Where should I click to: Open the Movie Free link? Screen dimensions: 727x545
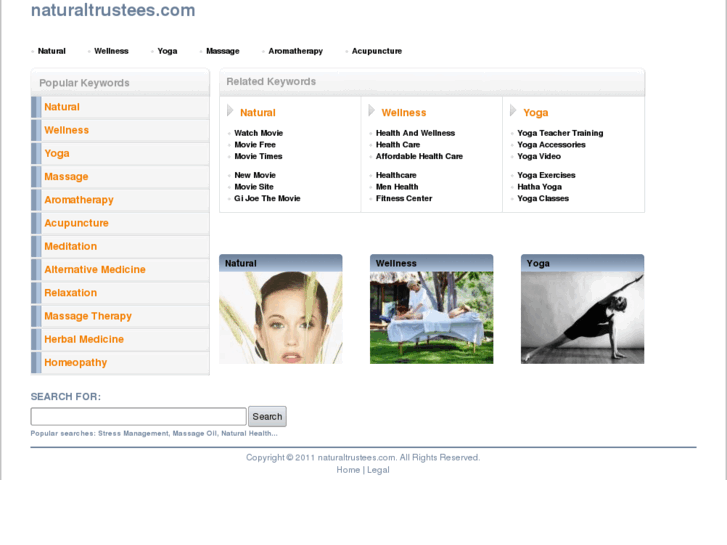click(x=255, y=145)
